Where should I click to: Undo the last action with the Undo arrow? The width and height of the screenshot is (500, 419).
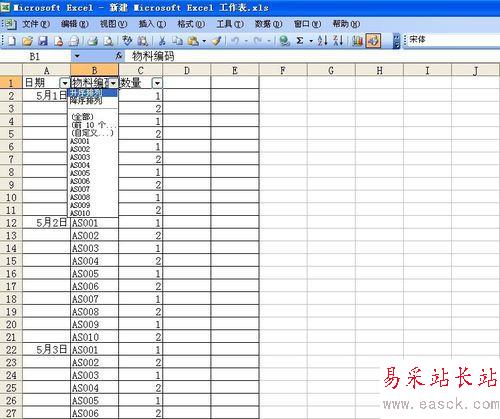tap(235, 41)
